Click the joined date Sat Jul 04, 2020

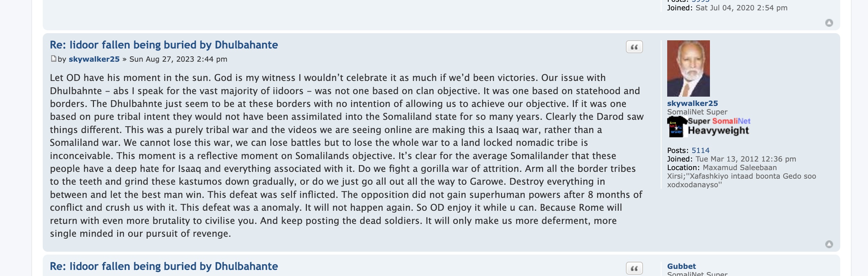point(741,8)
